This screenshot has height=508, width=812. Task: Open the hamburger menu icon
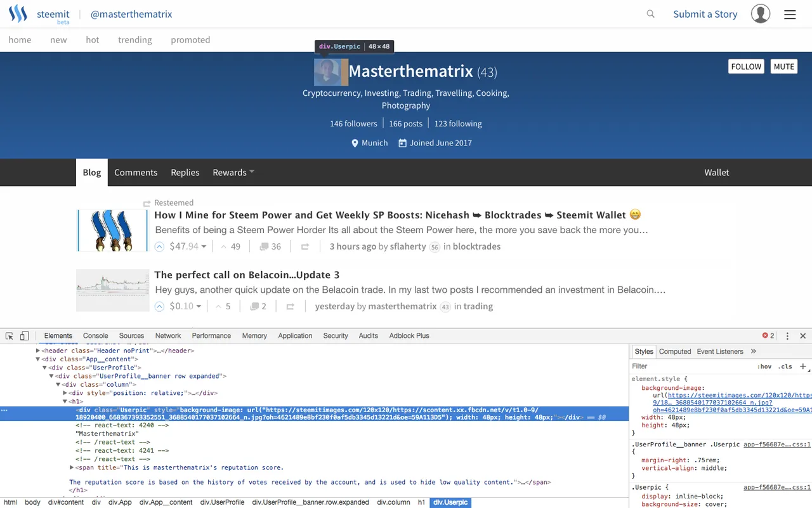(790, 15)
